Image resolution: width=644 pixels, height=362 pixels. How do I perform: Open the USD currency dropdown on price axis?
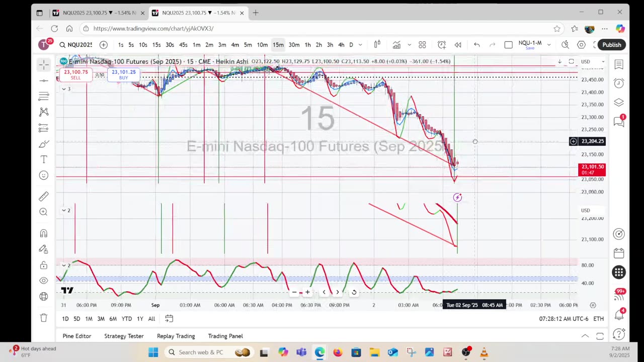(592, 61)
